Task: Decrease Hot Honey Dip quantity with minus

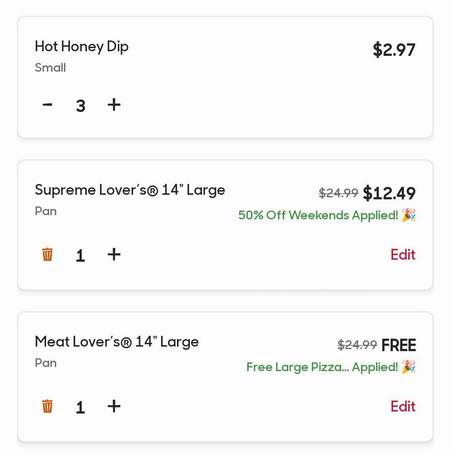Action: pyautogui.click(x=47, y=105)
